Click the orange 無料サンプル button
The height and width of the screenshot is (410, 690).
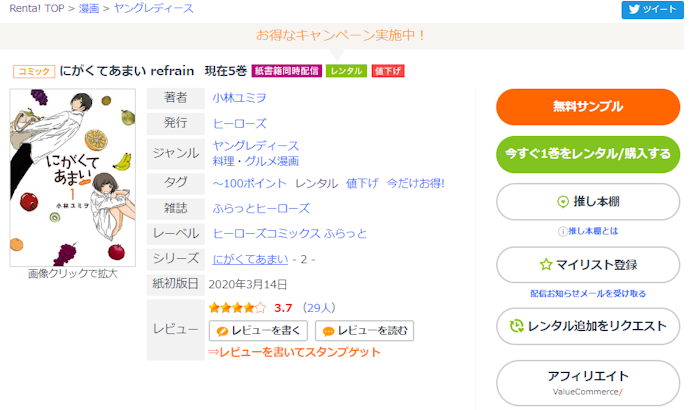coord(588,106)
